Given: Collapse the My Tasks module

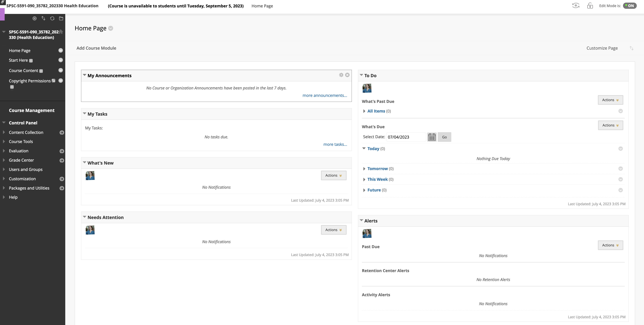Looking at the screenshot, I should pos(85,114).
